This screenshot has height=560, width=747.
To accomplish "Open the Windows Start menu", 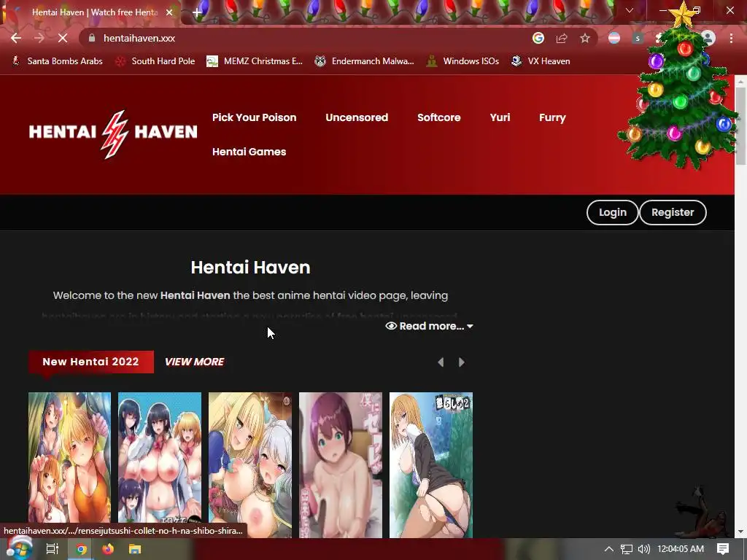I will click(x=19, y=549).
